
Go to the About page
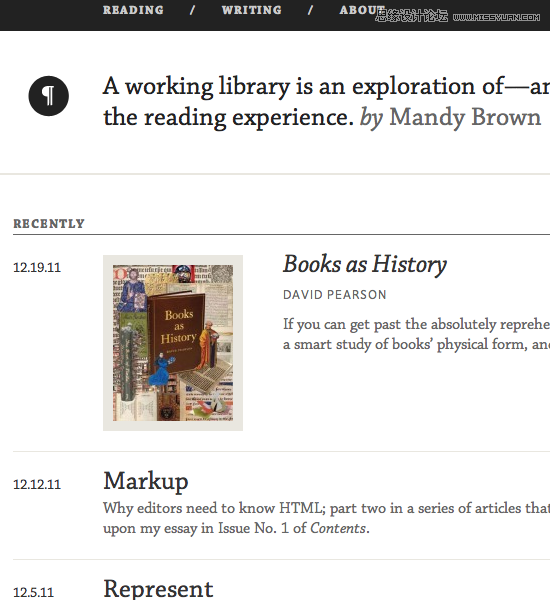(362, 10)
